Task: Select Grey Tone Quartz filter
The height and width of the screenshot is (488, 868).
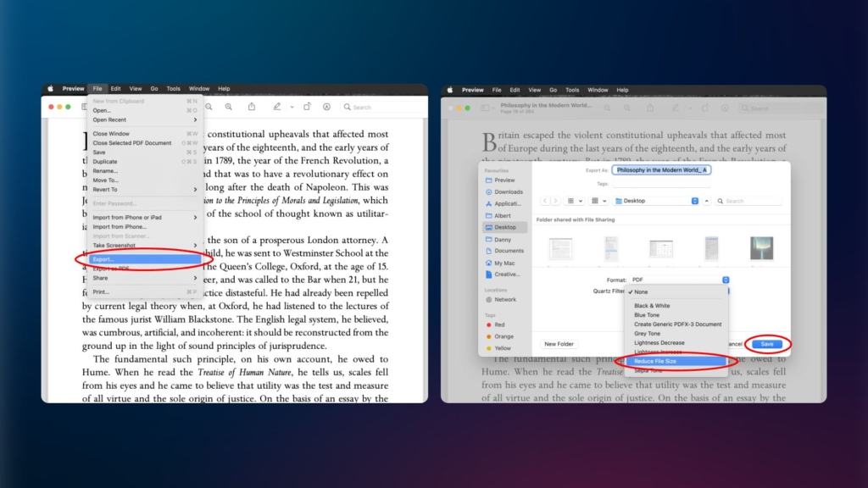Action: pos(676,334)
